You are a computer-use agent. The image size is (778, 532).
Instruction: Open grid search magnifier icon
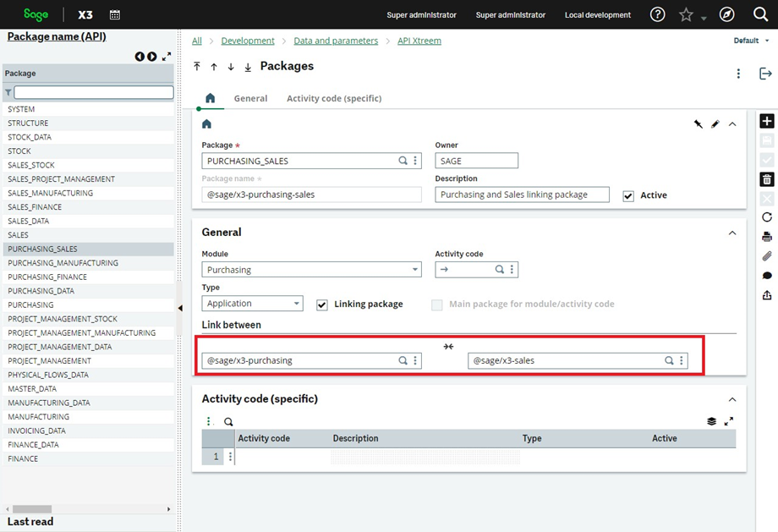[228, 422]
